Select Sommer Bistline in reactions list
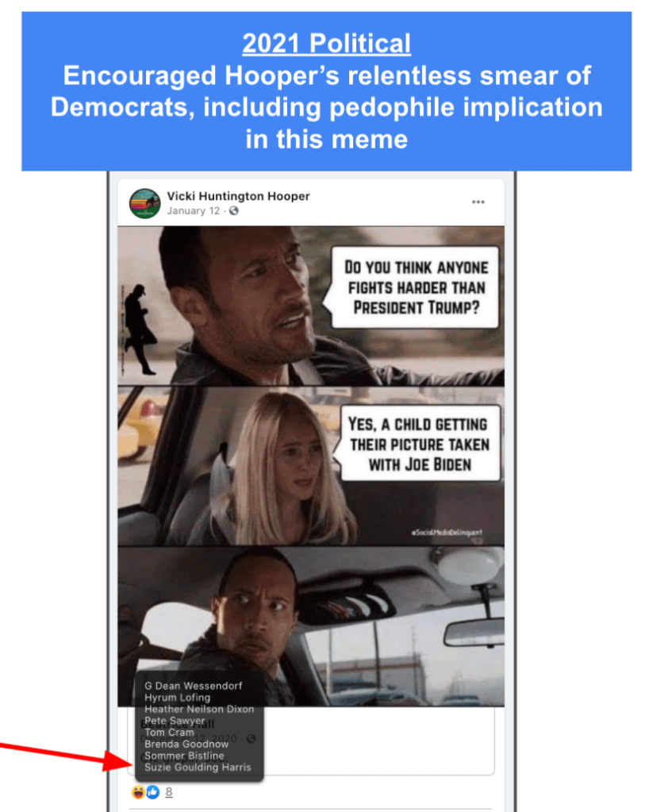This screenshot has width=645, height=812. (184, 756)
